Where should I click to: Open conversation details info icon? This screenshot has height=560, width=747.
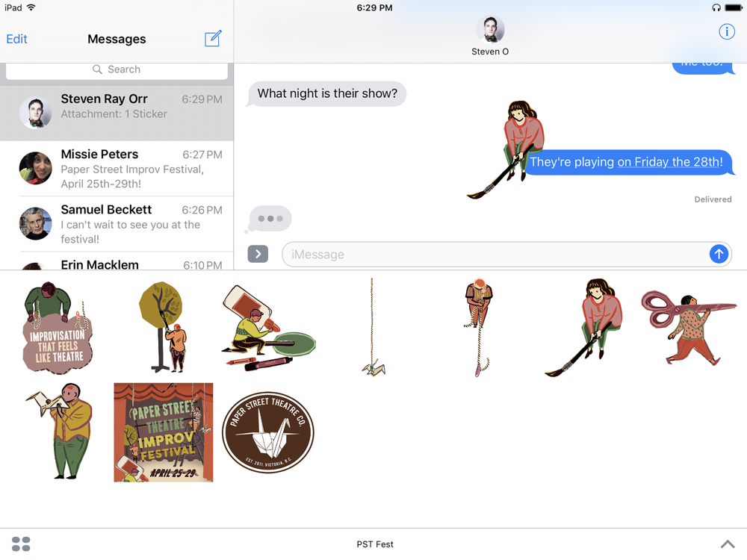tap(727, 32)
